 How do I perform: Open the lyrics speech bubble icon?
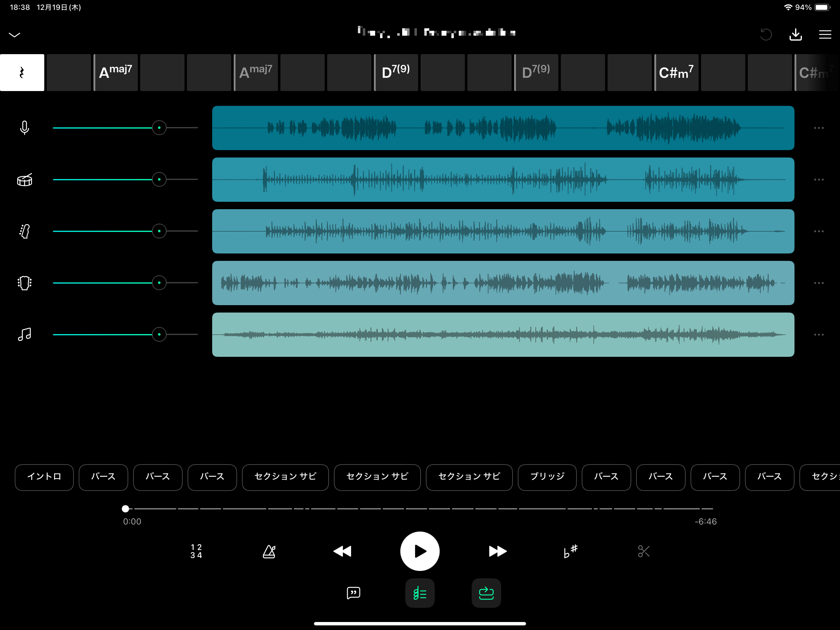point(354,593)
